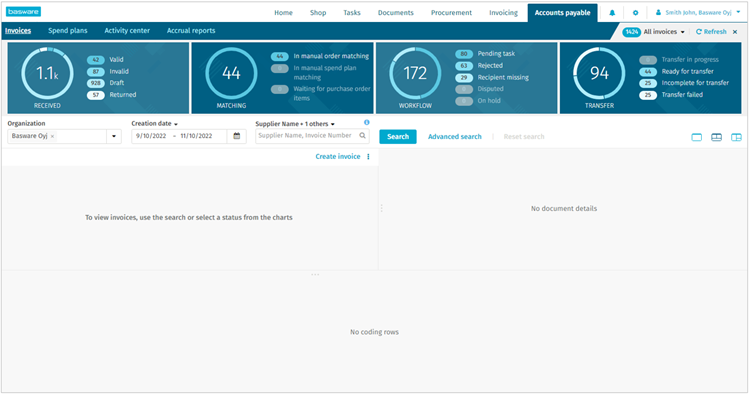Select the Invoices sub-tab
Screen dimensions: 750x395
(x=18, y=31)
